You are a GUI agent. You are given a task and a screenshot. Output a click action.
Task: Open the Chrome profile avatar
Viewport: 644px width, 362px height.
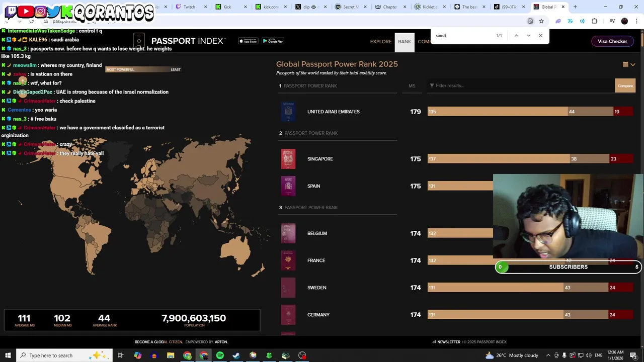624,21
